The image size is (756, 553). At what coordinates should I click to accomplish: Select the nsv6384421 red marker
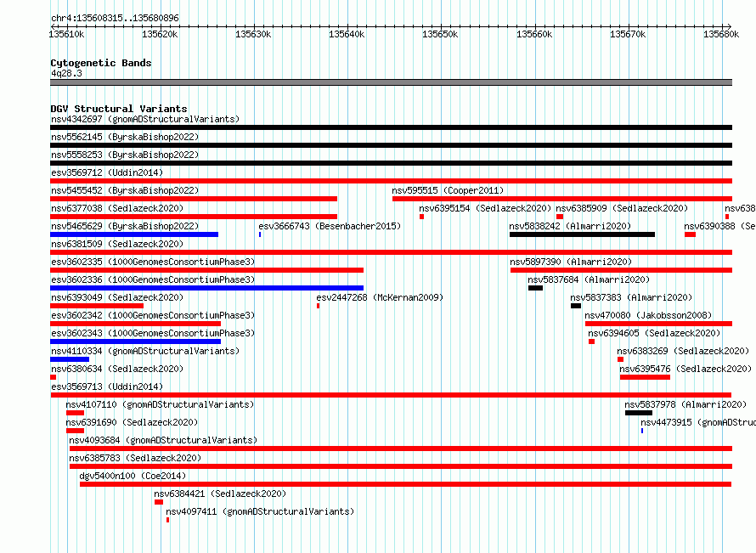coord(159,502)
